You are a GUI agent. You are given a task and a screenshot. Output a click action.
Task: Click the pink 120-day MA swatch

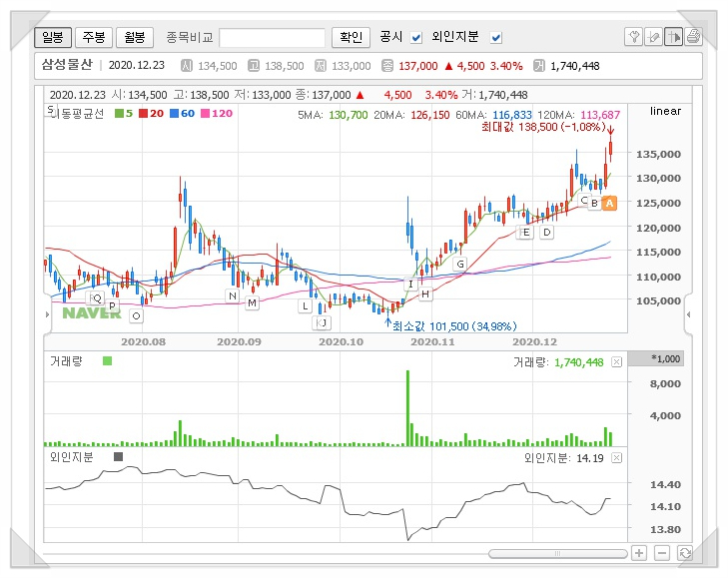205,113
